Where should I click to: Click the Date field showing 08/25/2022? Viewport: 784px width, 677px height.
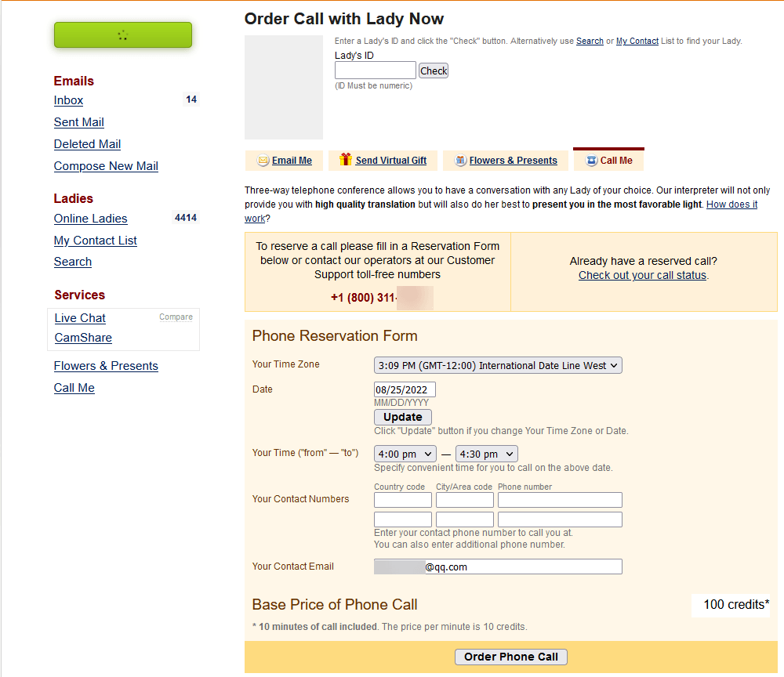coord(405,389)
